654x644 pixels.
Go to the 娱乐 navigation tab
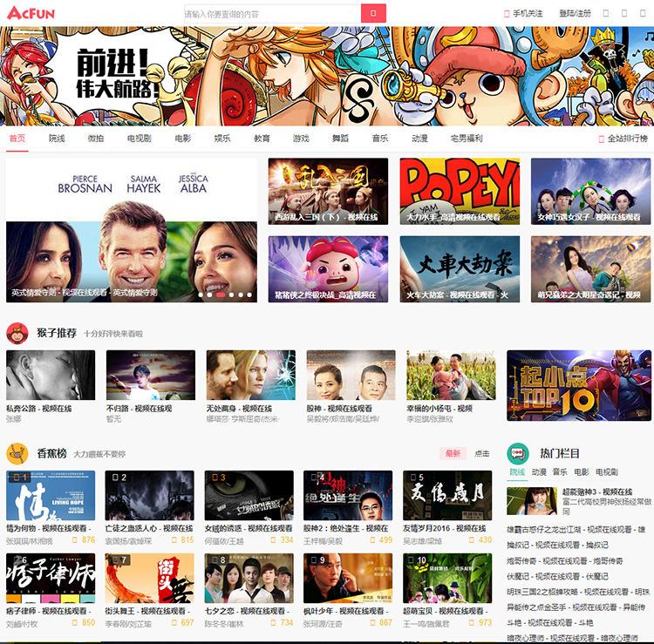point(222,139)
